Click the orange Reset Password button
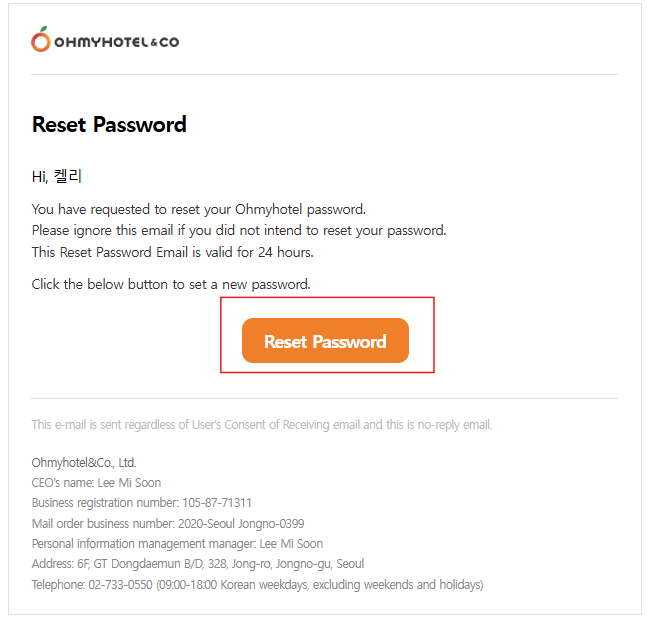This screenshot has width=652, height=637. 325,341
